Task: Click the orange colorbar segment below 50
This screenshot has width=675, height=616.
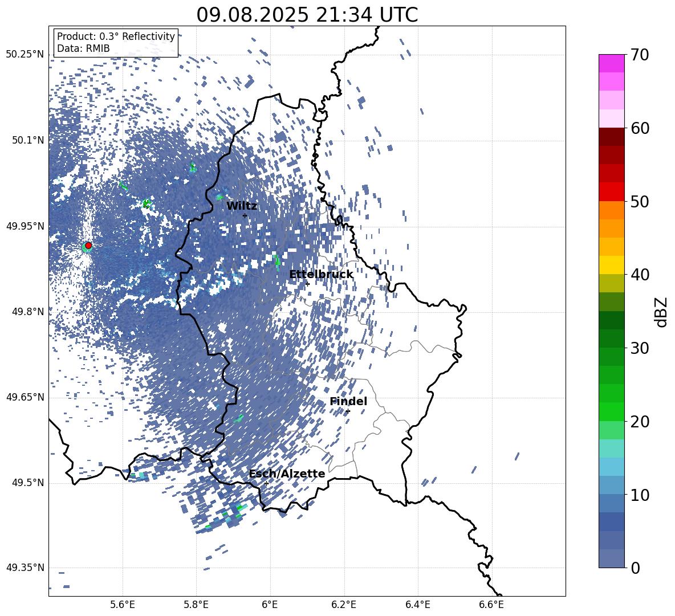Action: click(x=612, y=210)
